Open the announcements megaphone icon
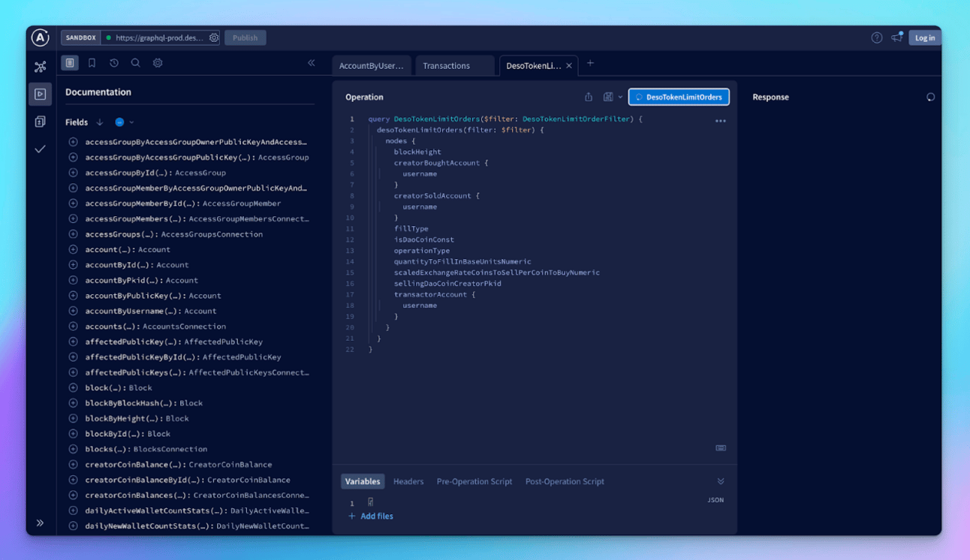The height and width of the screenshot is (560, 970). [897, 38]
